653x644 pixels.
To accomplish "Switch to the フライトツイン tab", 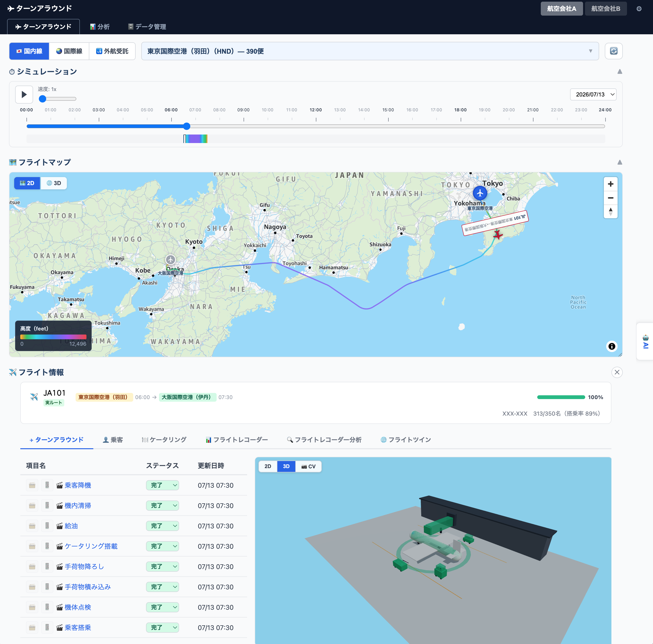I will (406, 440).
